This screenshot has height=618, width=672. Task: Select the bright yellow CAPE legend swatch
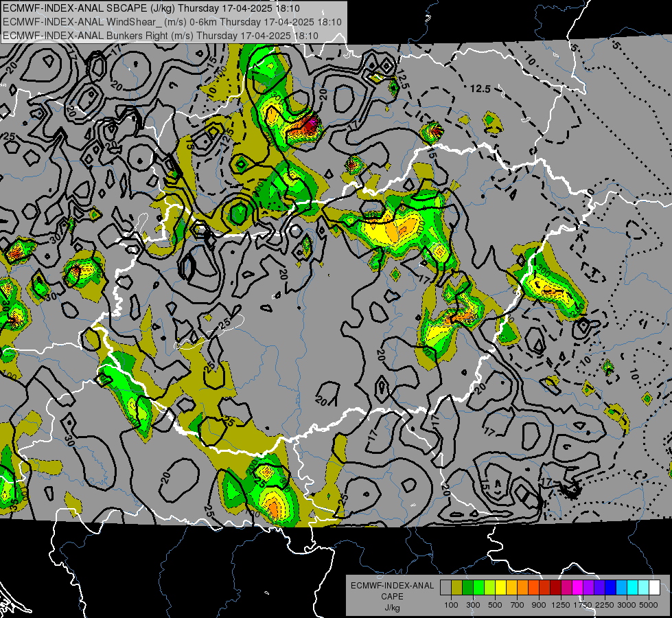500,588
